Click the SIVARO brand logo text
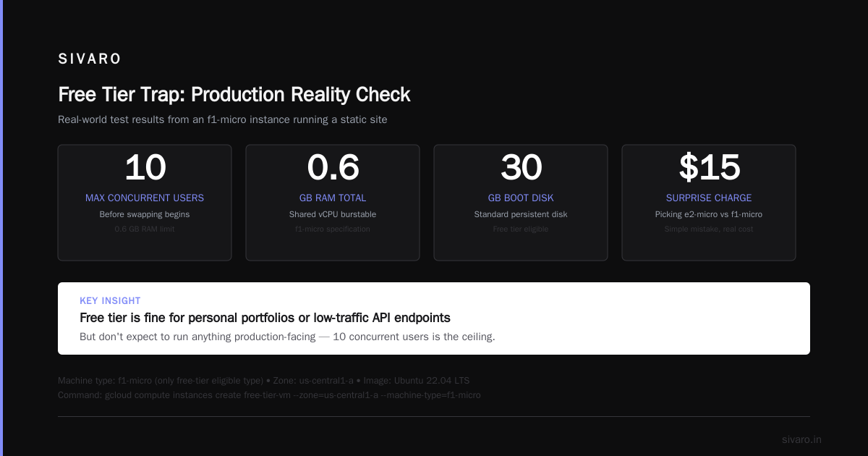 (x=90, y=59)
